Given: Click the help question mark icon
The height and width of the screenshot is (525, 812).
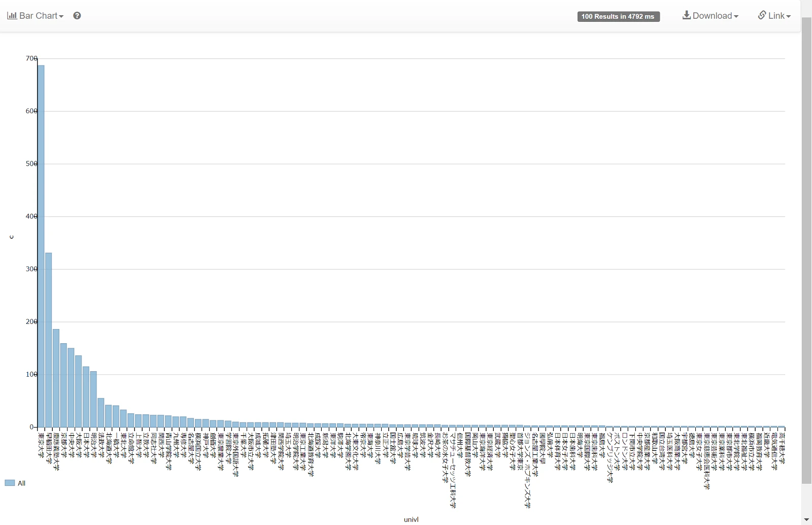Looking at the screenshot, I should pos(77,16).
